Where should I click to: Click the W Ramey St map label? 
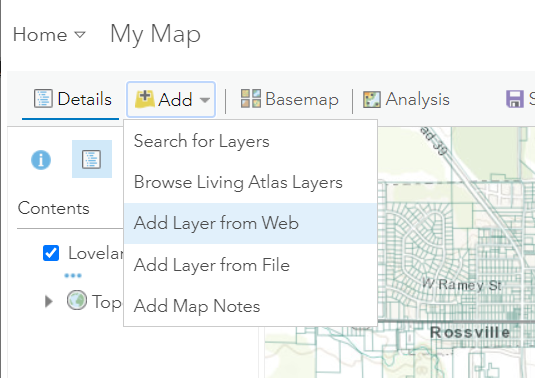coord(462,284)
